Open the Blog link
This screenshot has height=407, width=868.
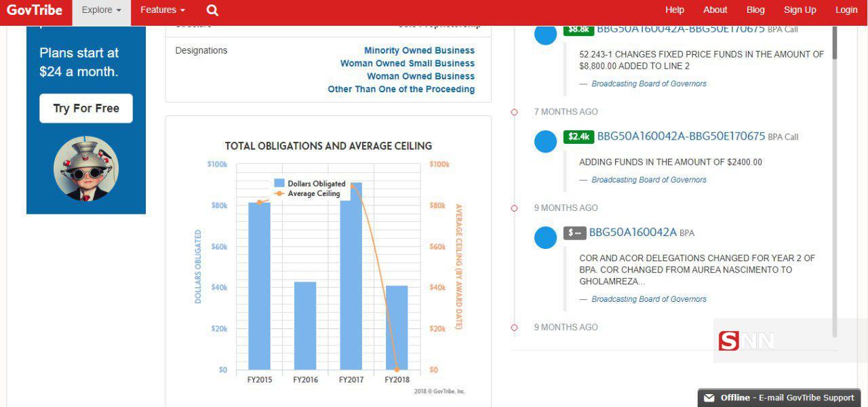pos(755,9)
